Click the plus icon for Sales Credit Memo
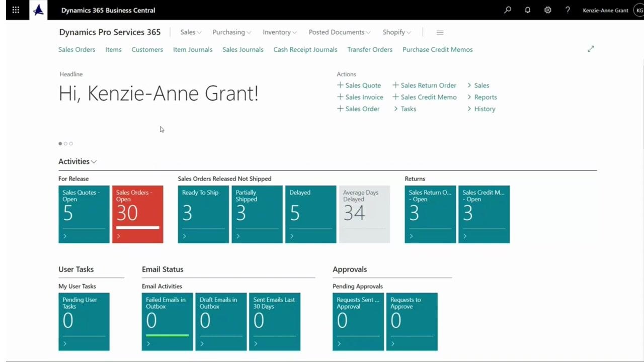 (395, 97)
